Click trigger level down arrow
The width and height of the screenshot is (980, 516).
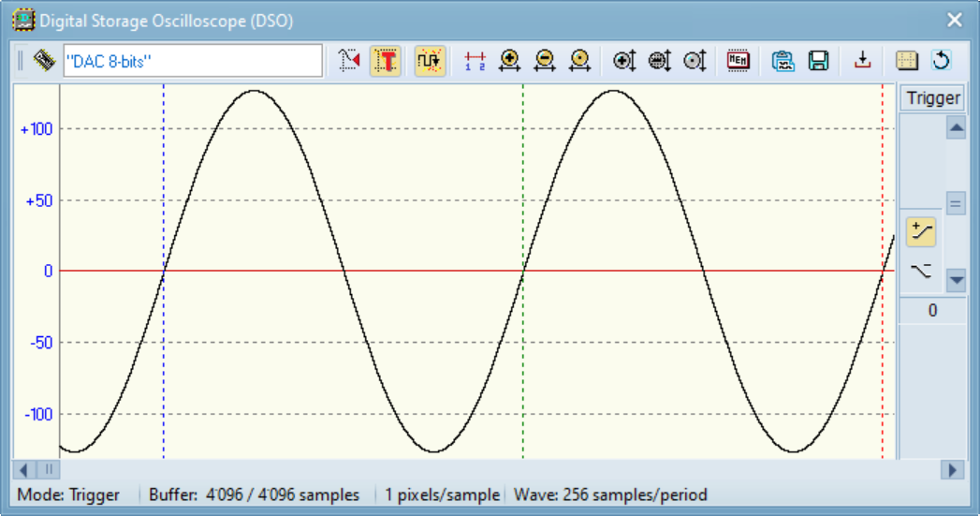(x=957, y=280)
